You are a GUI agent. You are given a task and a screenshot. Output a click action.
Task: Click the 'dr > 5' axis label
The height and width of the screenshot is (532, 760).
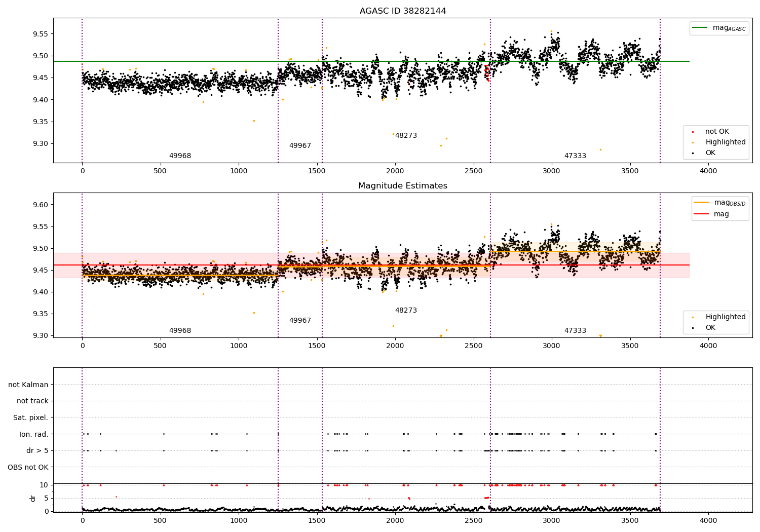[x=37, y=451]
